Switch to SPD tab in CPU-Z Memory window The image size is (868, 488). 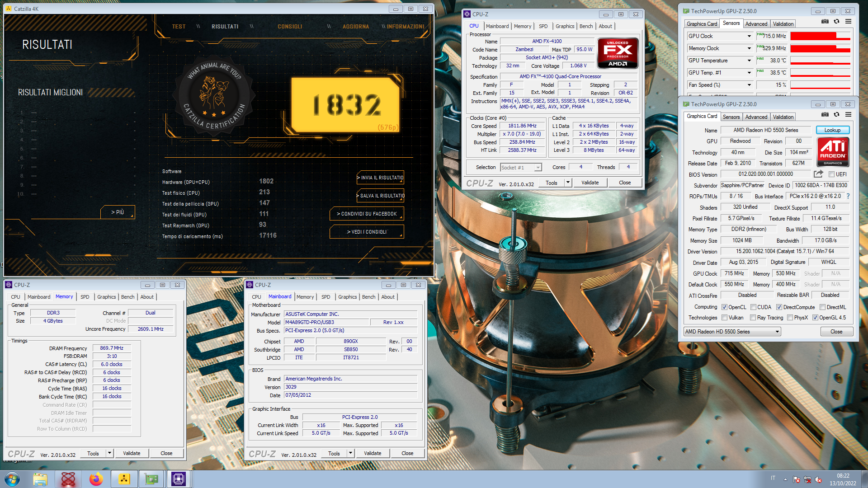pos(85,297)
